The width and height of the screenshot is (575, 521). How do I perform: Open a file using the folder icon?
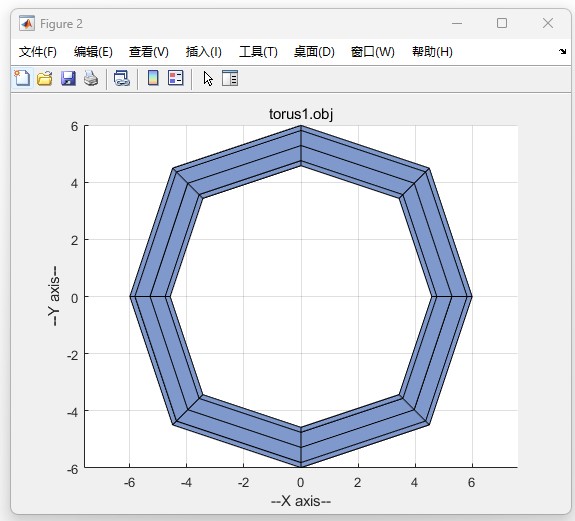pyautogui.click(x=45, y=78)
